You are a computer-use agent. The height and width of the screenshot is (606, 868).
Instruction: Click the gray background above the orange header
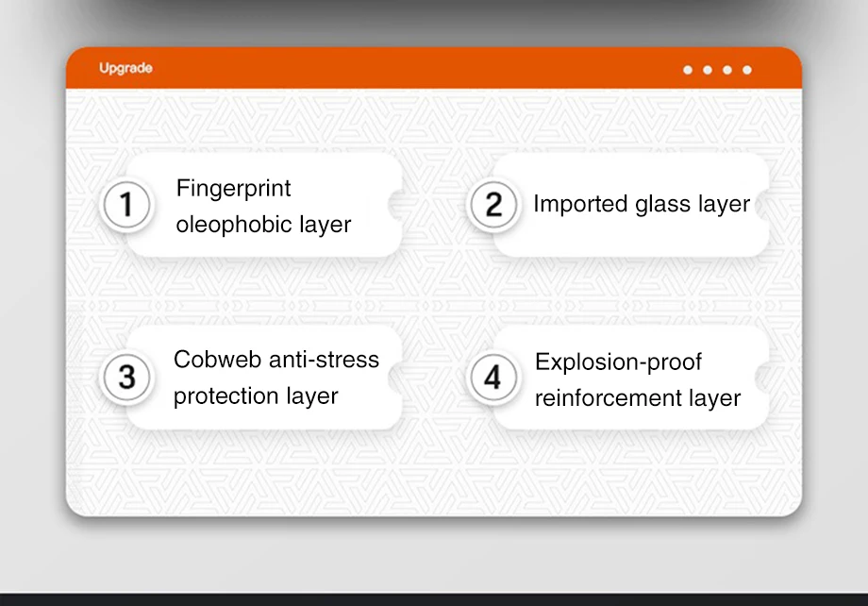[434, 24]
